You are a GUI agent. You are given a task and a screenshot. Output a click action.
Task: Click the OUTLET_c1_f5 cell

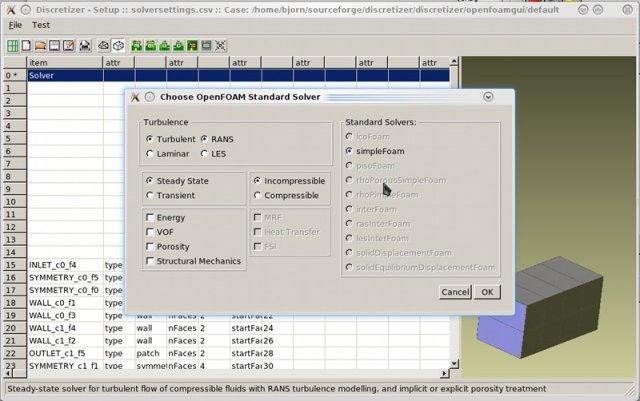pos(65,353)
